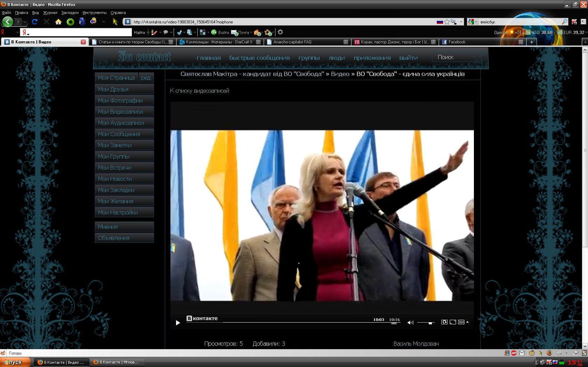Adjust the video volume slider
Image resolution: width=588 pixels, height=367 pixels.
(x=426, y=323)
